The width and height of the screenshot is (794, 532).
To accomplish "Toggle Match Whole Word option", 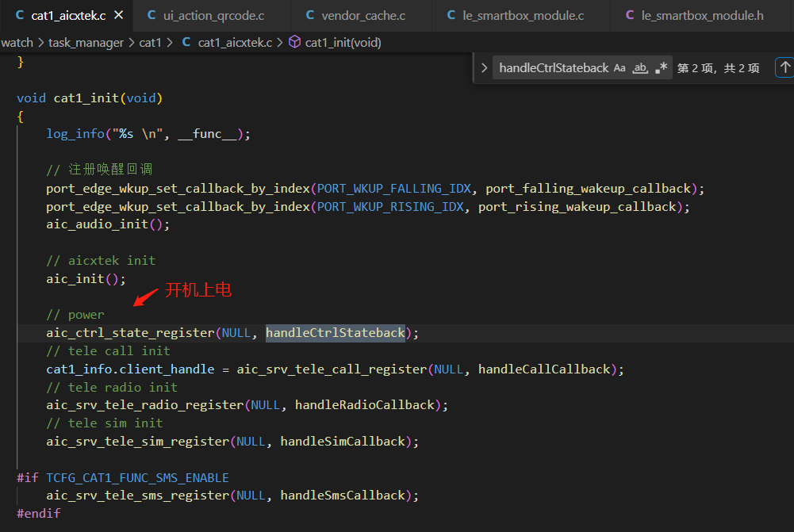I will click(640, 68).
